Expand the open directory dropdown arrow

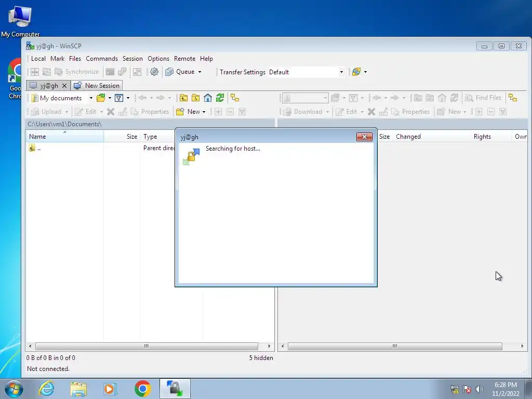point(110,98)
